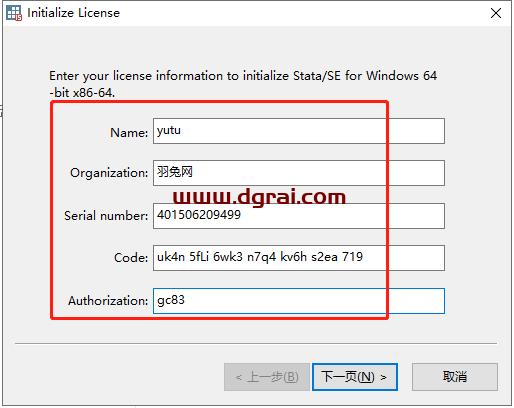Click the disabled 上一步(B) back button
The height and width of the screenshot is (408, 514).
tap(267, 377)
